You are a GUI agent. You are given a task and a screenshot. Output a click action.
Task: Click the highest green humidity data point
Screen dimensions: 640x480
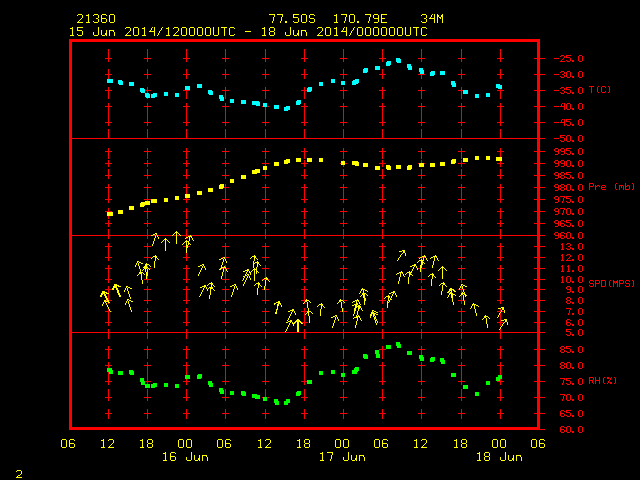click(398, 345)
